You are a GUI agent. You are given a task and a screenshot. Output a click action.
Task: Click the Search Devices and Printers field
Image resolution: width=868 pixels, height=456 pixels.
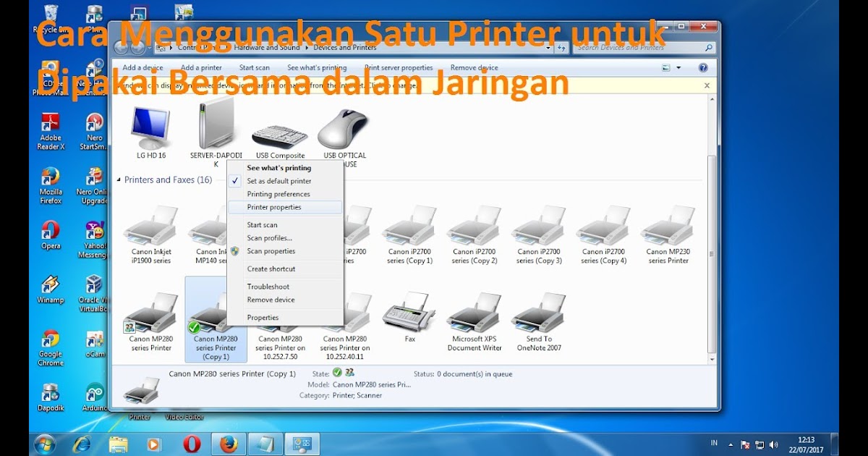click(644, 48)
